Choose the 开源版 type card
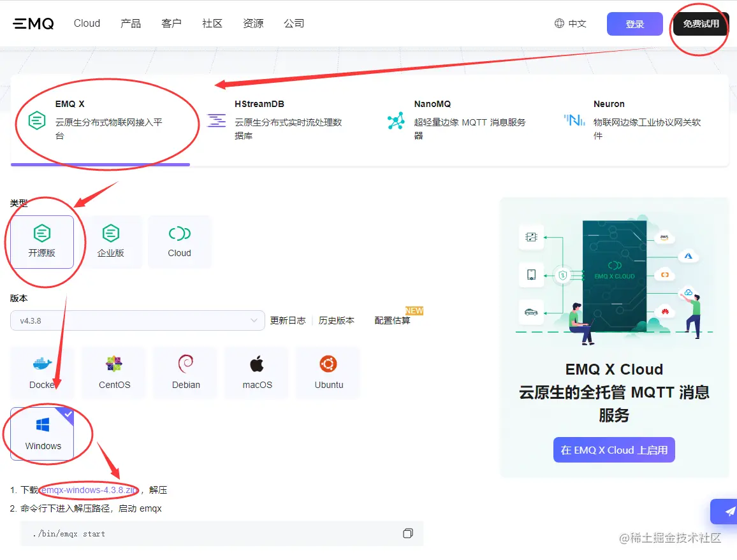Image resolution: width=737 pixels, height=560 pixels. coord(42,242)
